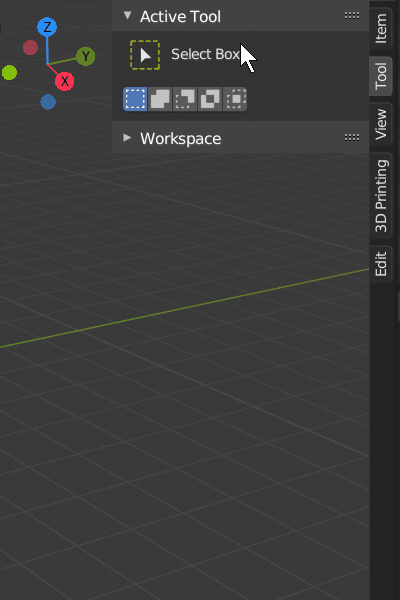Select the Set new selection mode icon

pos(135,99)
